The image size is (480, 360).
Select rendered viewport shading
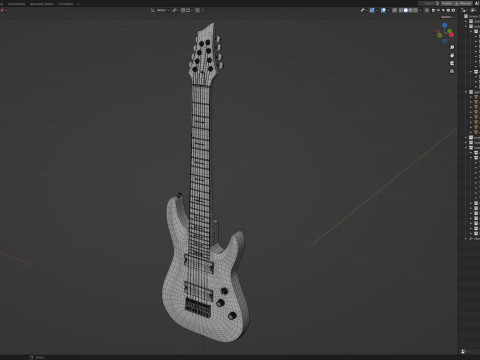click(416, 10)
